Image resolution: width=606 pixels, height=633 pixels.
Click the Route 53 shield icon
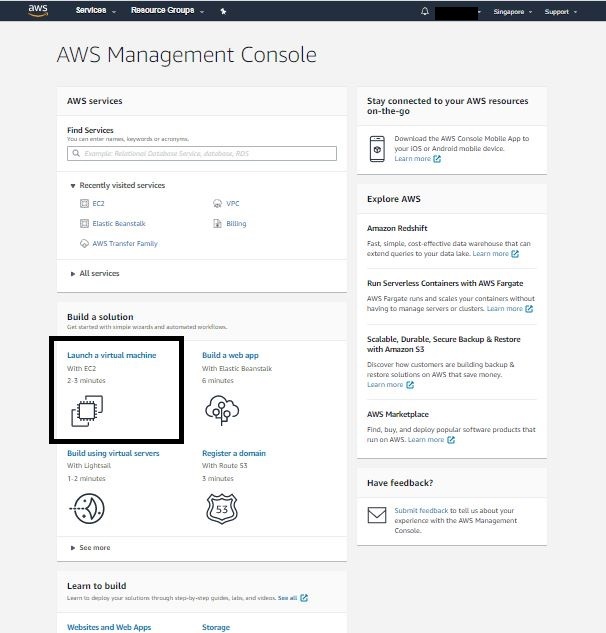pos(222,509)
